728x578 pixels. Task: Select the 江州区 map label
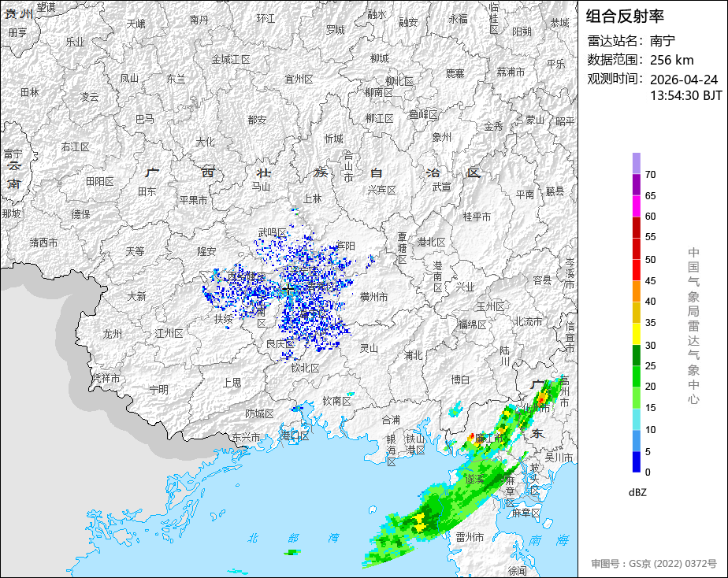coord(169,334)
